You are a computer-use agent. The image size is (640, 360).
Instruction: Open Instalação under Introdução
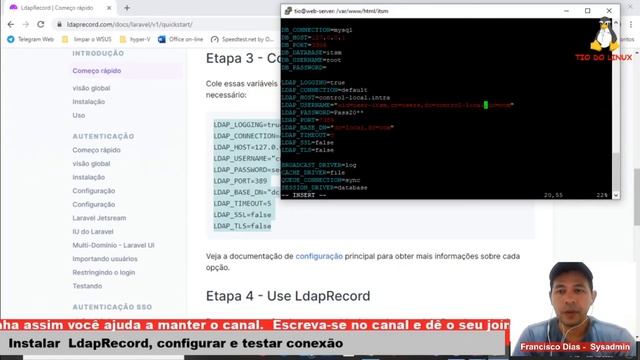(x=89, y=102)
